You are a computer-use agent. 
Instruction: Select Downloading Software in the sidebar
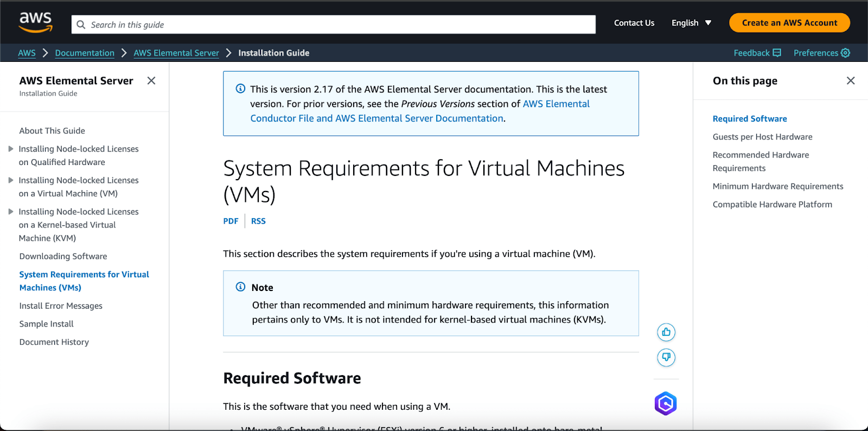tap(63, 256)
